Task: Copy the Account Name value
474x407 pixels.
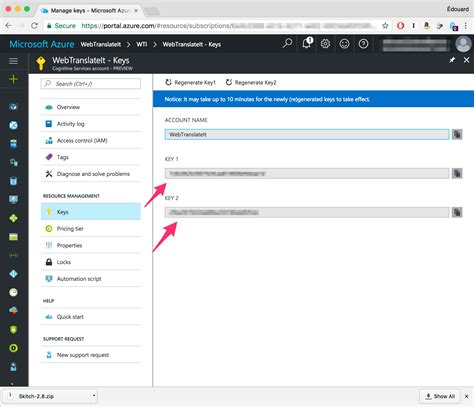Action: [457, 134]
